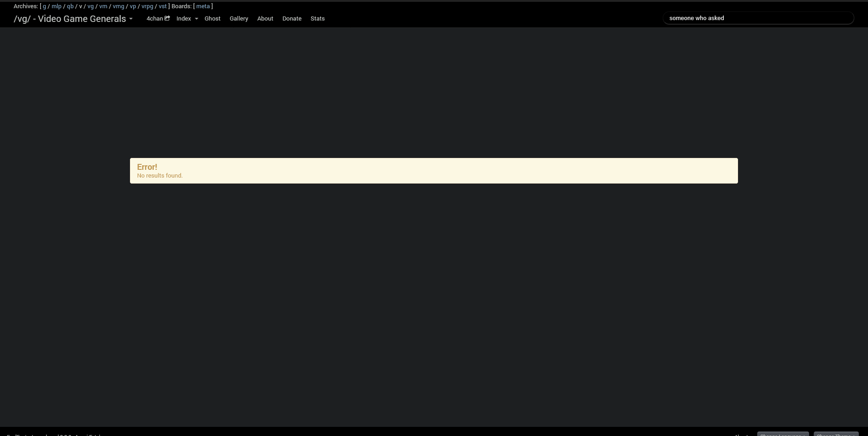This screenshot has width=868, height=436.
Task: Open the mlp archive link
Action: pyautogui.click(x=57, y=6)
